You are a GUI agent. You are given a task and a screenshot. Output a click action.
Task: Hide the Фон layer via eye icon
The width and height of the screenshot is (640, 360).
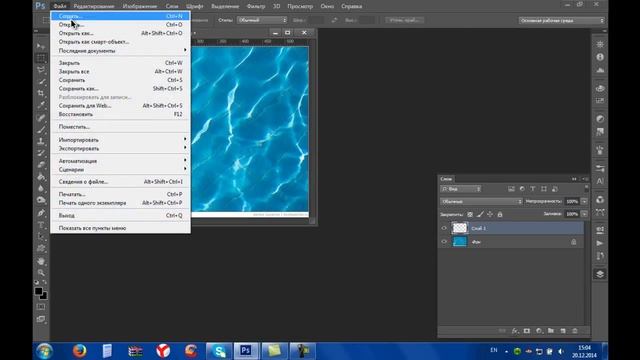444,242
